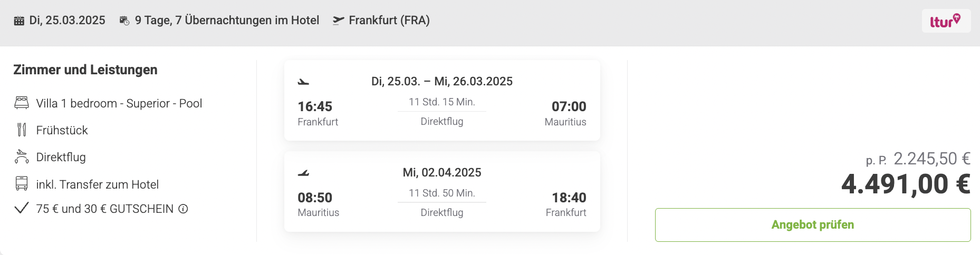
Task: Click the total price 4.491,00 €
Action: (x=906, y=184)
